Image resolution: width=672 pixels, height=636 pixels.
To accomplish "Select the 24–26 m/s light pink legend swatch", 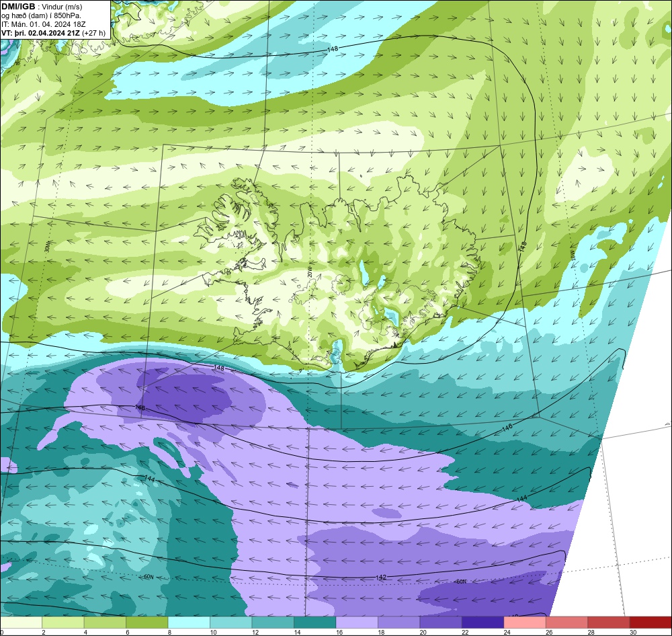I will pos(525,623).
